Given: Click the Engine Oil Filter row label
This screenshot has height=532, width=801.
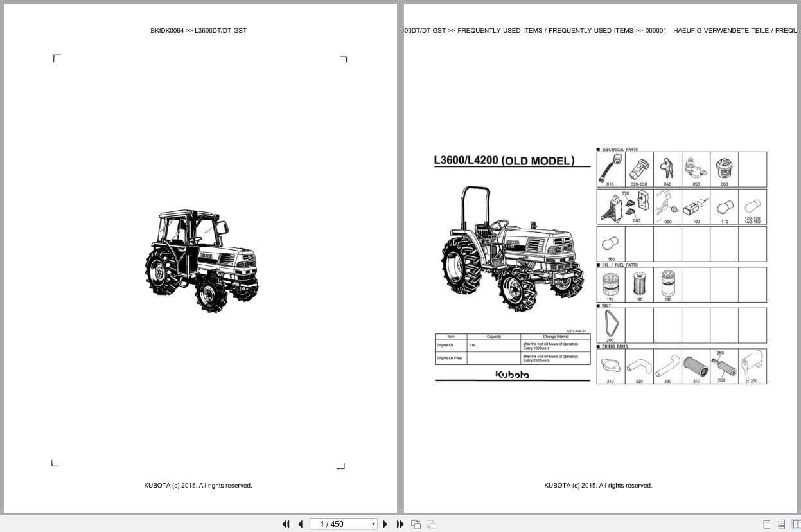Looking at the screenshot, I should click(x=449, y=358).
